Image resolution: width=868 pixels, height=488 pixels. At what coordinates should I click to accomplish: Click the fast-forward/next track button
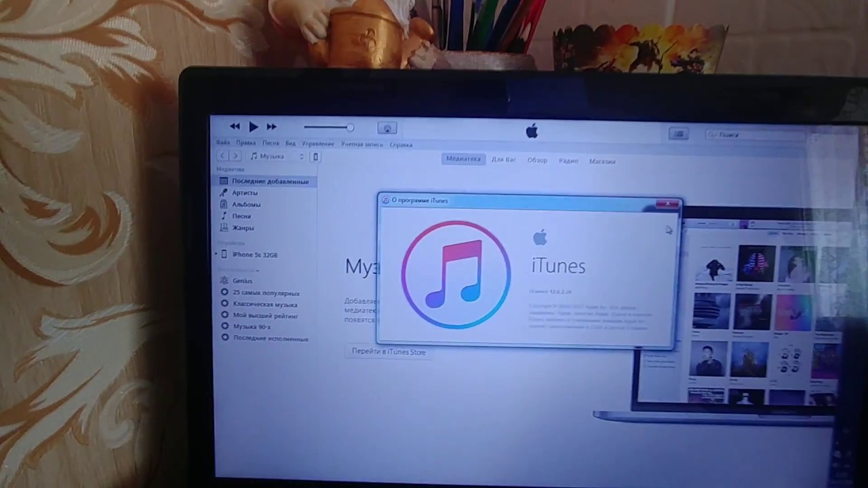click(x=271, y=126)
